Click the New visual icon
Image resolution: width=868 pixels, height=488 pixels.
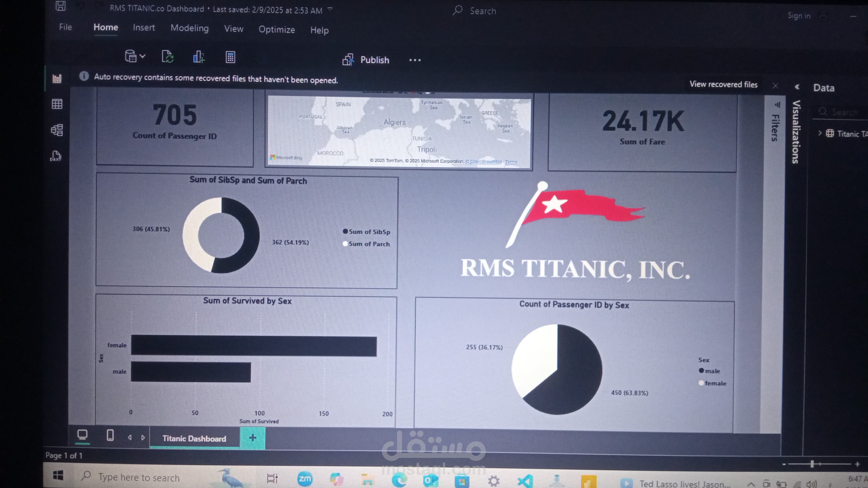coord(199,56)
